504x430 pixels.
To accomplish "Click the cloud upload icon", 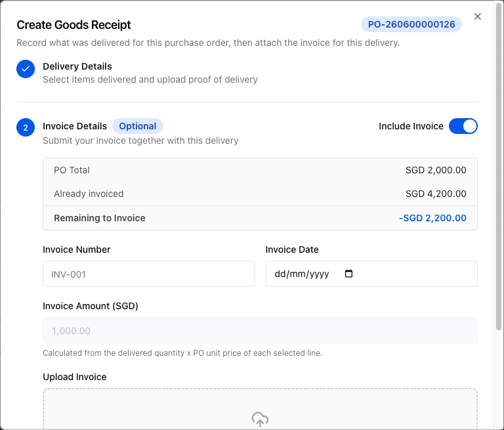I will [x=260, y=419].
